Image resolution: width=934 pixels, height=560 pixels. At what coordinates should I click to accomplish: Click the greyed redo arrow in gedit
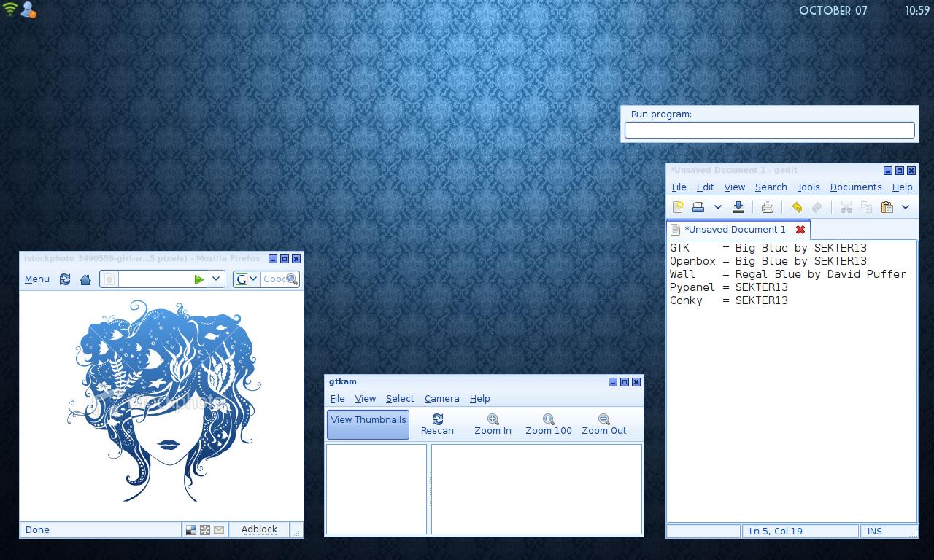pyautogui.click(x=817, y=207)
